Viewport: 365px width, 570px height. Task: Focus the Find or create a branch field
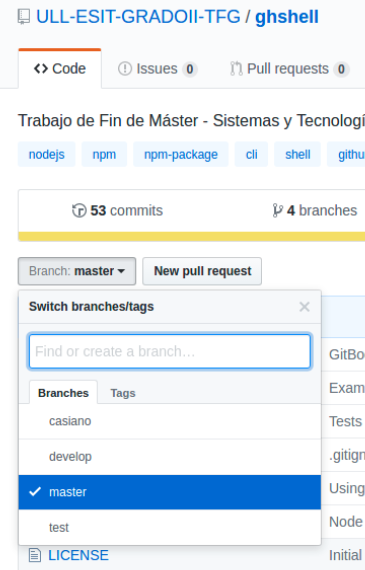[170, 352]
